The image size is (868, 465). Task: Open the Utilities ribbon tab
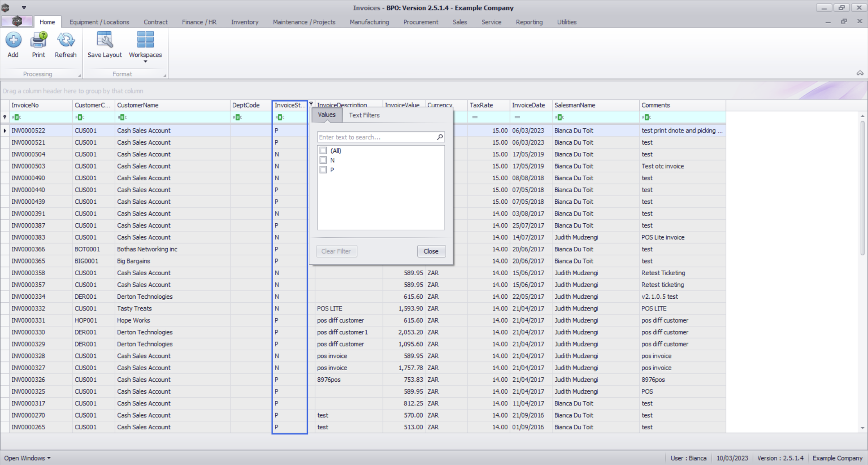pyautogui.click(x=567, y=22)
